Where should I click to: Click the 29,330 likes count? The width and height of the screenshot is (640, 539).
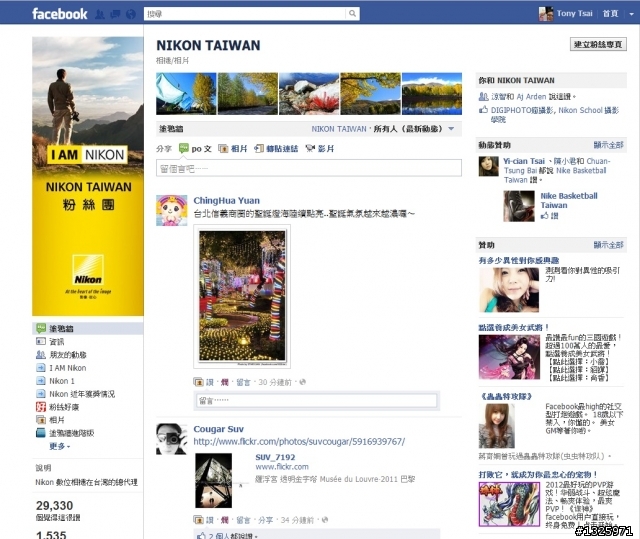click(54, 506)
